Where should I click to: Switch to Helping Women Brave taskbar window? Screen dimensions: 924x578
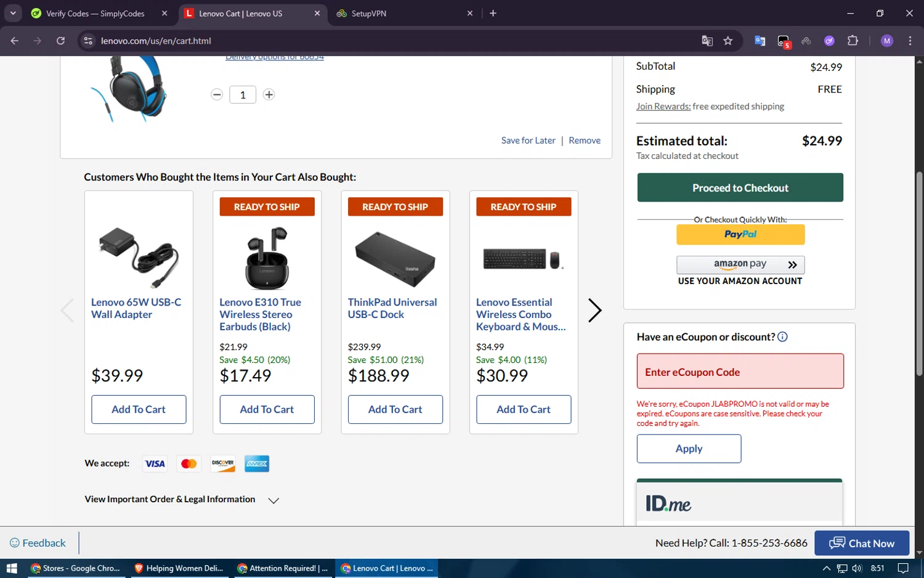point(179,568)
